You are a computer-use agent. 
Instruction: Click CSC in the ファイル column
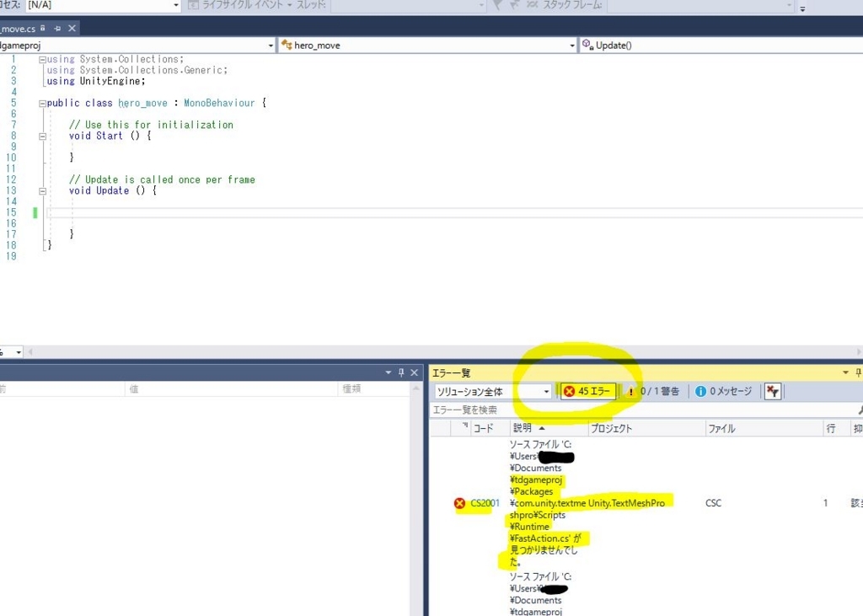713,503
